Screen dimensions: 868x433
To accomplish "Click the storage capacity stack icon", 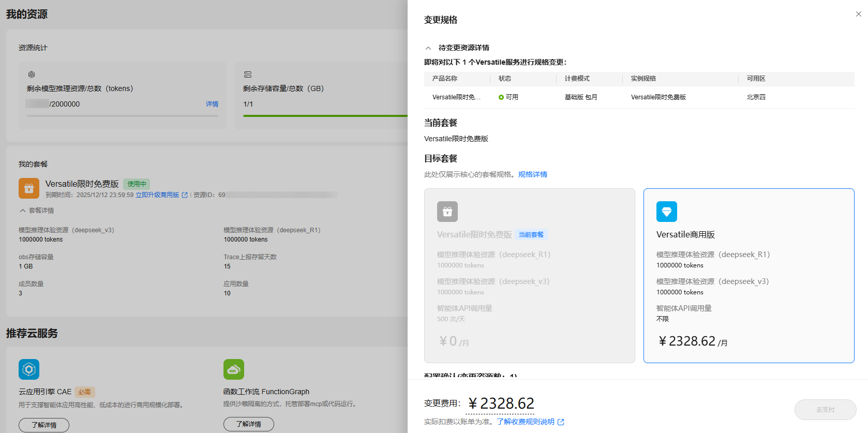I will 248,74.
